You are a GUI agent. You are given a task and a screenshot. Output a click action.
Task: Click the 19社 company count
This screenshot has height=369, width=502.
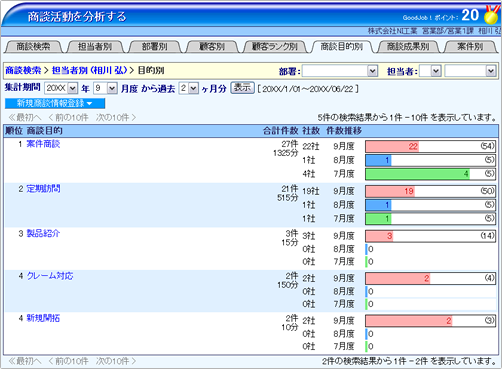[x=311, y=191]
